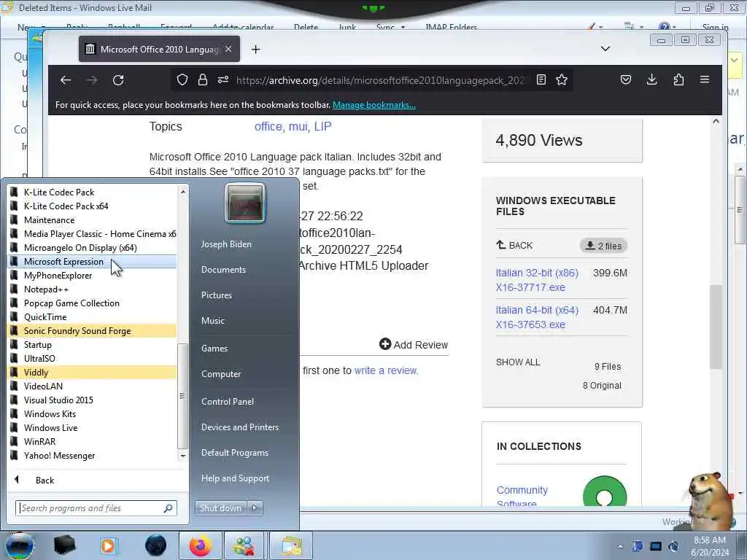Click the user account picture
The height and width of the screenshot is (560, 747).
245,203
